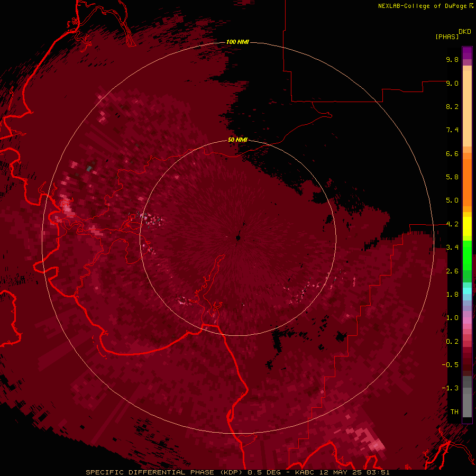Click the -1.3 value on color scale
The height and width of the screenshot is (476, 476).
click(450, 388)
